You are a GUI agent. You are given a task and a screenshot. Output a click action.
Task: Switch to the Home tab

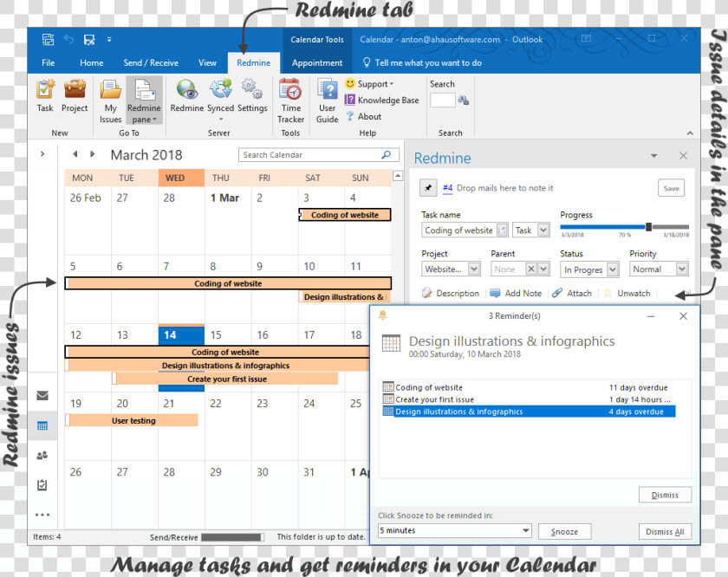click(x=92, y=62)
